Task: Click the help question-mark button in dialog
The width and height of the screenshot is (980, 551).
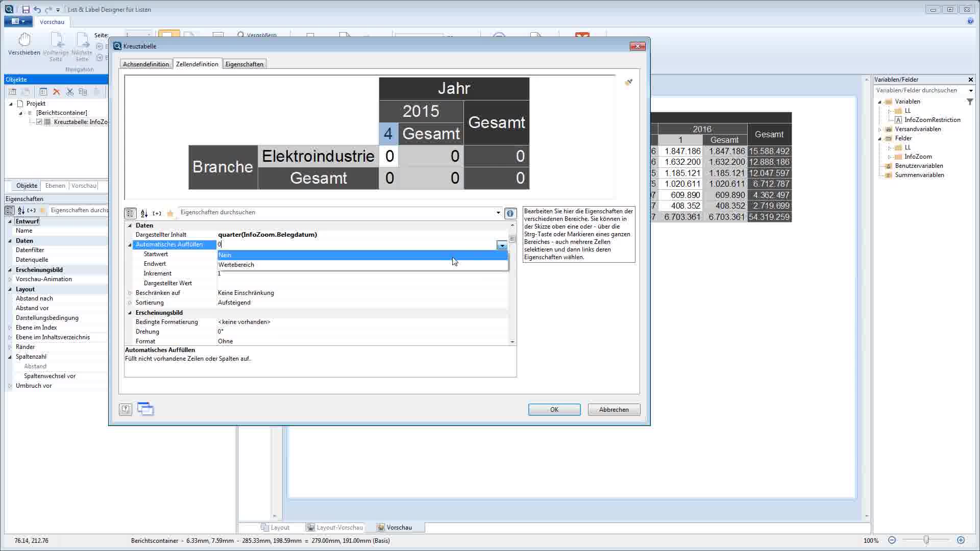Action: (x=126, y=409)
